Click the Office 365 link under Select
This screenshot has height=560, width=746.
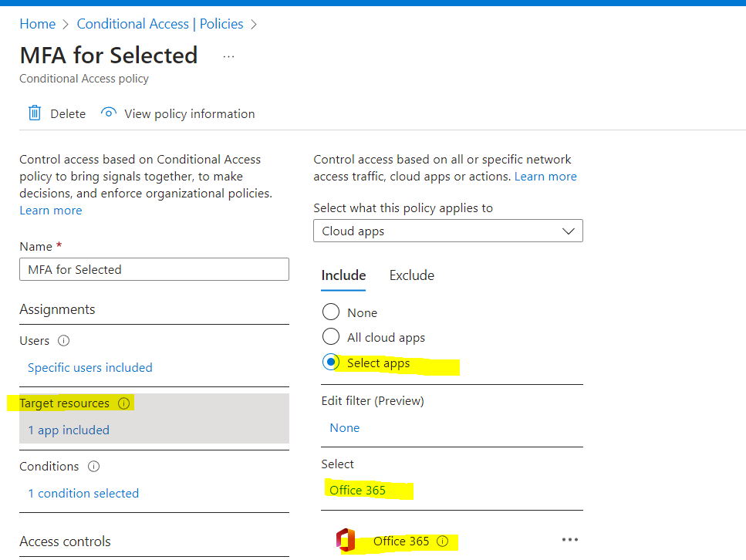pyautogui.click(x=357, y=490)
